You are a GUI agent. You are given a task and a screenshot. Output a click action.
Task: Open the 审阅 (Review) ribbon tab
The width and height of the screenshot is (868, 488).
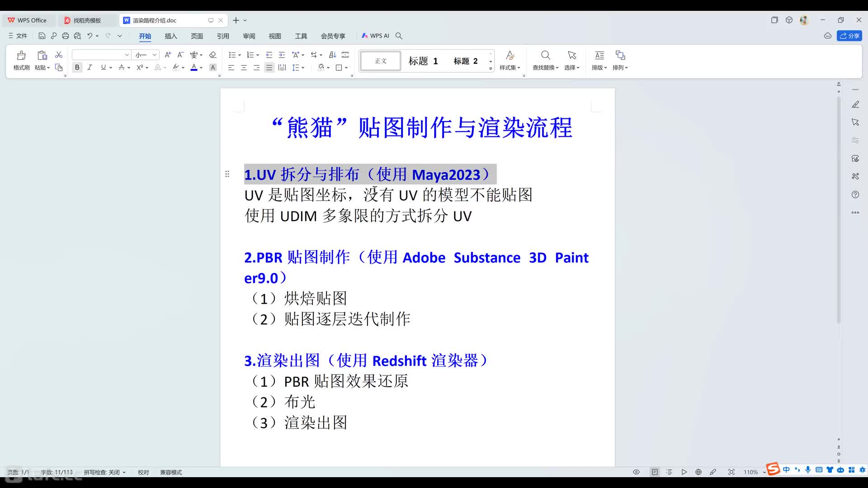[x=249, y=36]
